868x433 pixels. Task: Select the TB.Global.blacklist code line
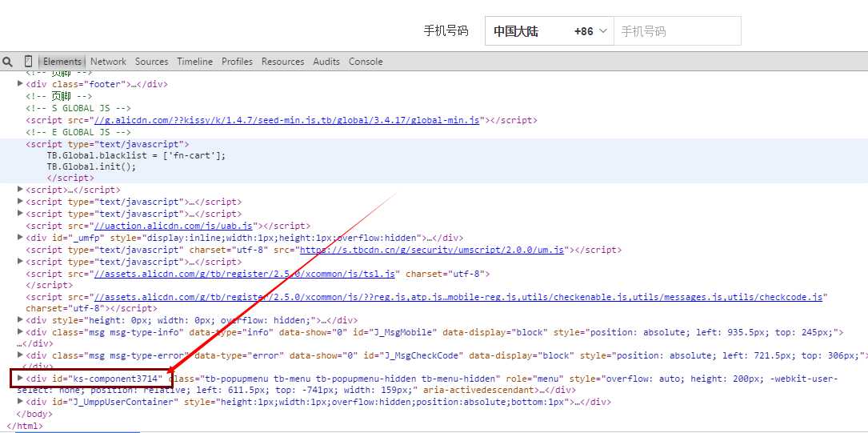pyautogui.click(x=136, y=155)
